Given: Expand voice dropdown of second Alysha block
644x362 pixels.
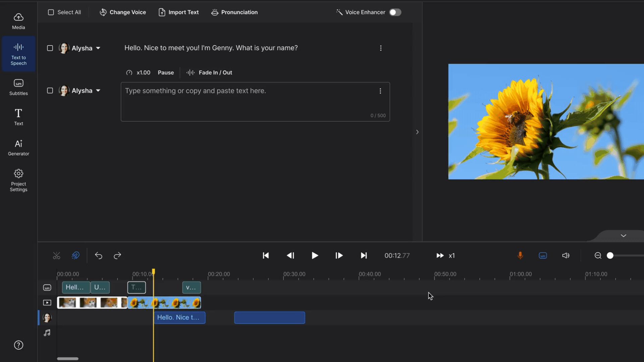Looking at the screenshot, I should point(98,90).
